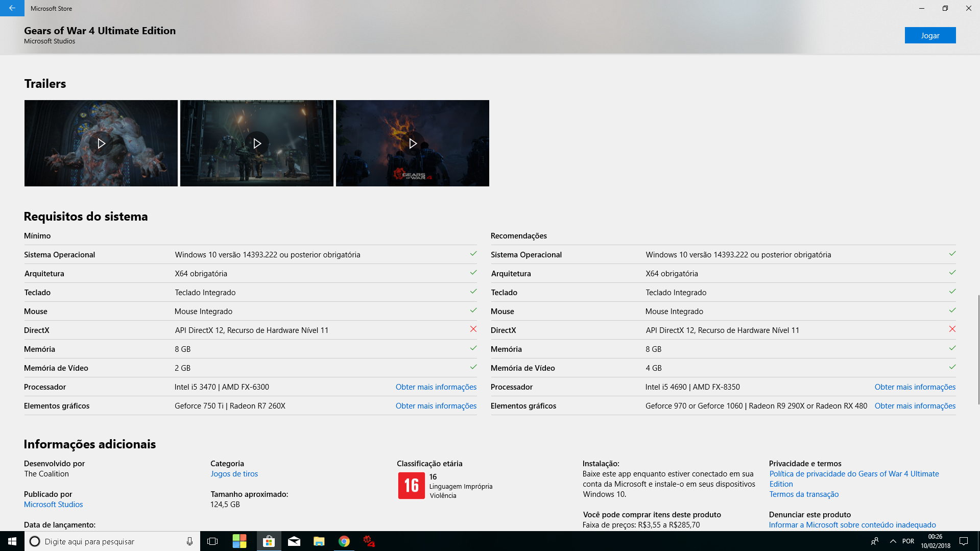This screenshot has height=551, width=980.
Task: Select the '124,5 GB' size text
Action: point(225,505)
